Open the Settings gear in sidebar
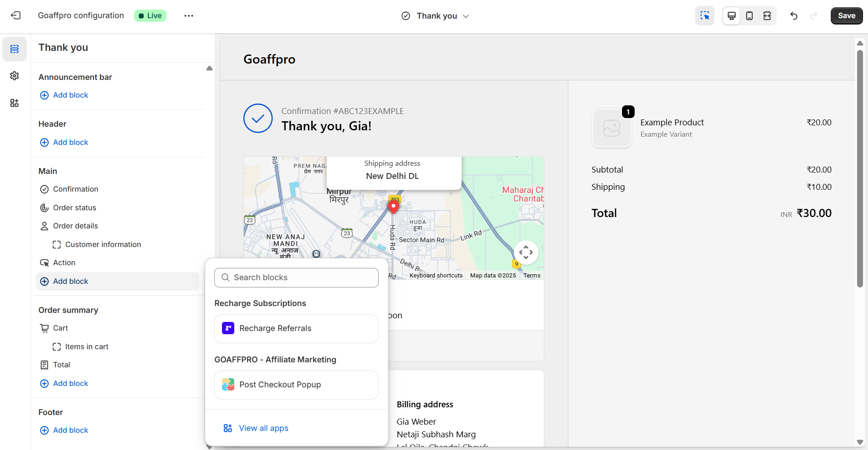Image resolution: width=868 pixels, height=450 pixels. 15,76
